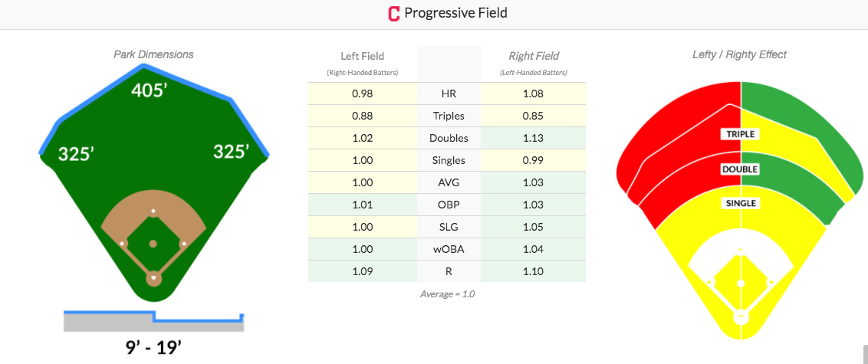This screenshot has width=868, height=364.
Task: Click the Cleveland C team logo
Action: tap(393, 13)
